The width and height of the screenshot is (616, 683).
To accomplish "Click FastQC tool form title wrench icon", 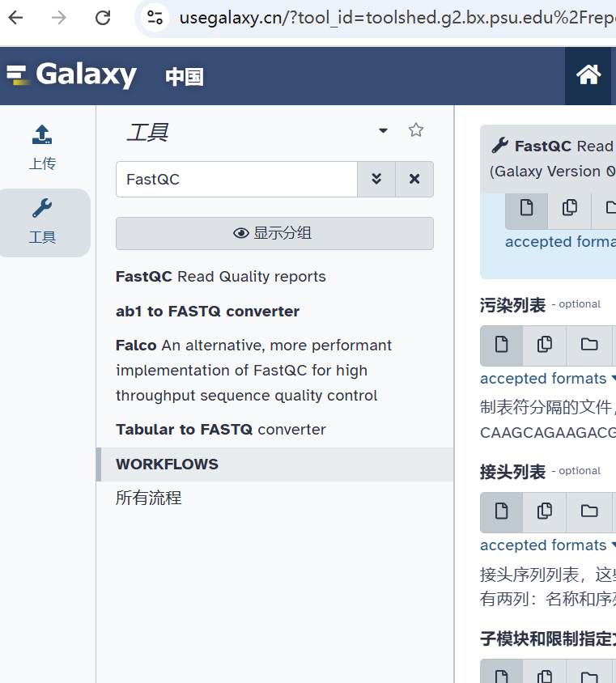I will pos(499,146).
